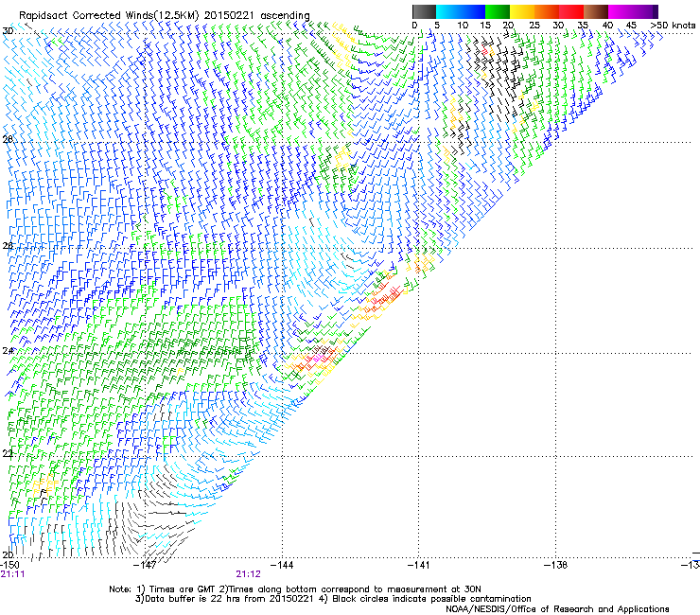Click the brown 35-40 knots legend swatch
The width and height of the screenshot is (700, 615).
point(596,12)
